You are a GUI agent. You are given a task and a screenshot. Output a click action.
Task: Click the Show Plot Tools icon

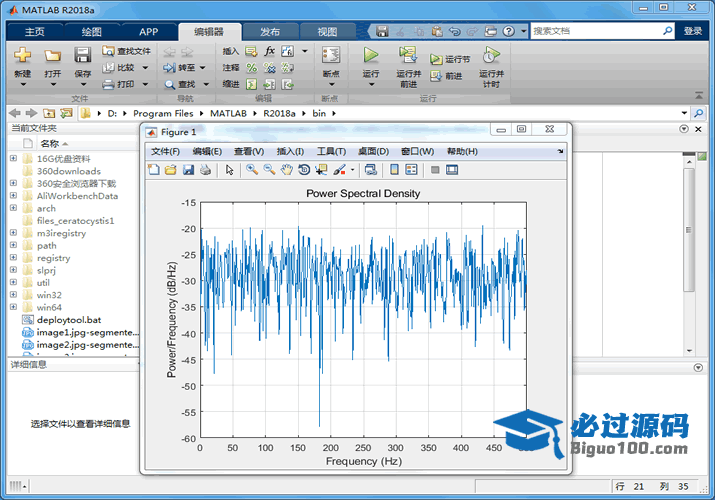(x=452, y=170)
